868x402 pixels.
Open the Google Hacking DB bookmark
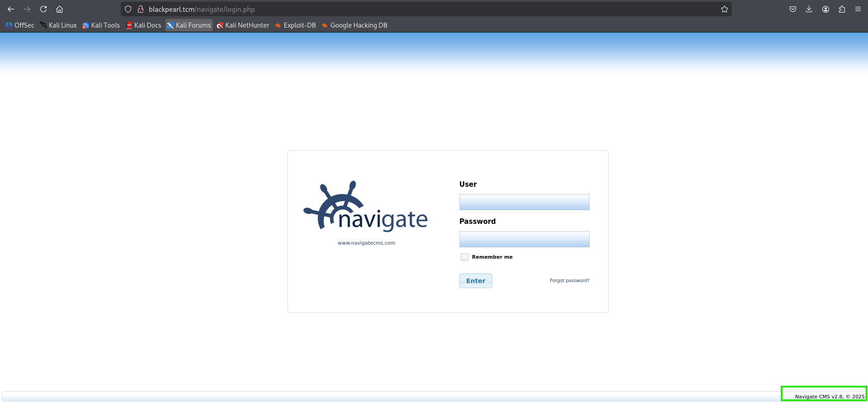tap(354, 25)
